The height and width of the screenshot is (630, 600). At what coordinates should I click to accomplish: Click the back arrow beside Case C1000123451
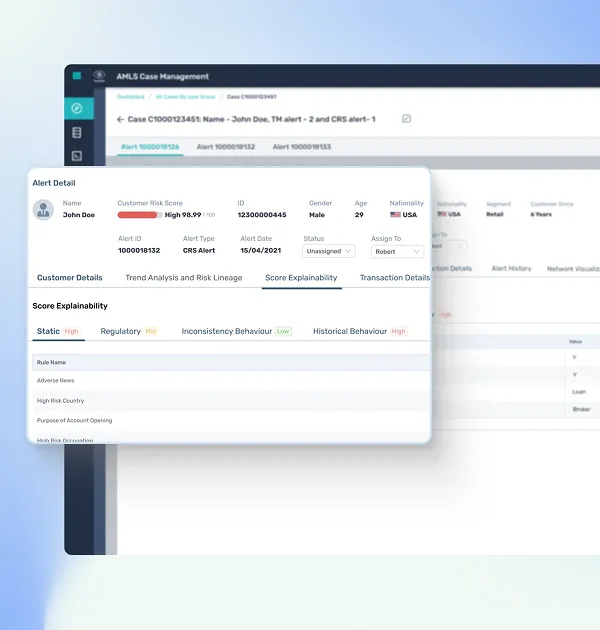click(120, 119)
